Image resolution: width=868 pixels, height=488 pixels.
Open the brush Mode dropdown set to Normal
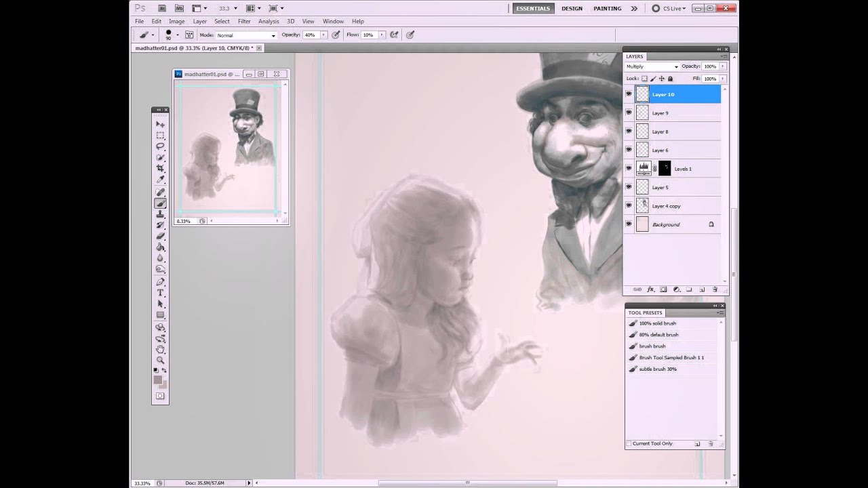pos(245,35)
